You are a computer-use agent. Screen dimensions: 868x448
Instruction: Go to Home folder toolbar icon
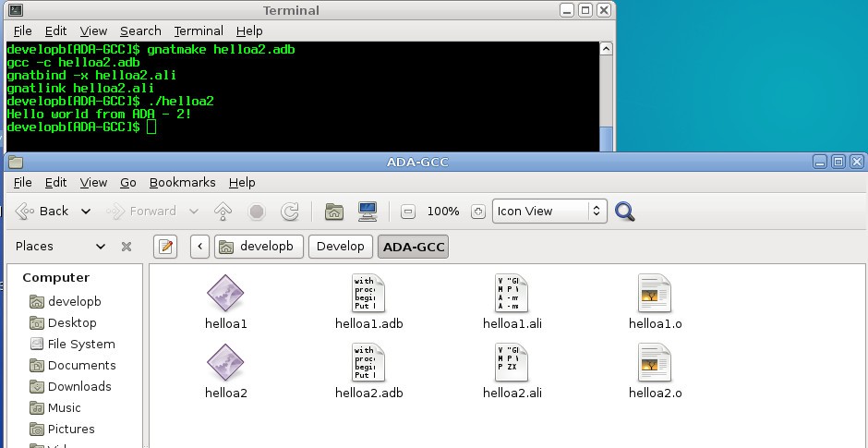333,211
